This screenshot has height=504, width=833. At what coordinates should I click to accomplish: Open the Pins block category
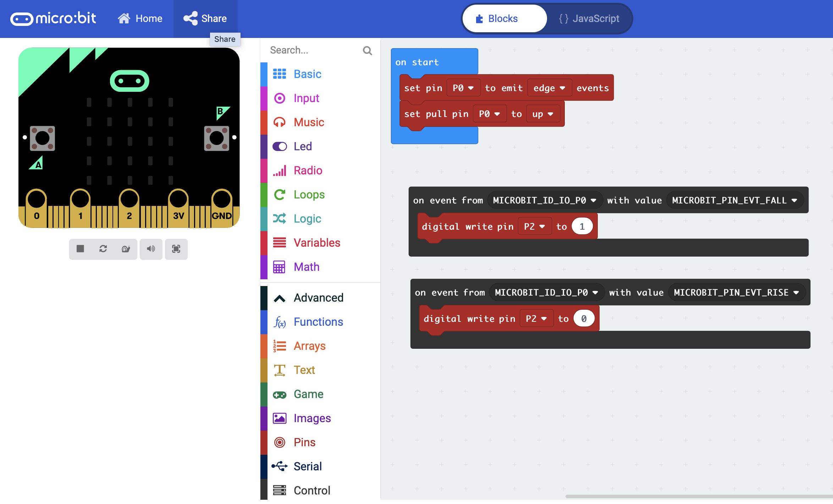click(x=304, y=442)
